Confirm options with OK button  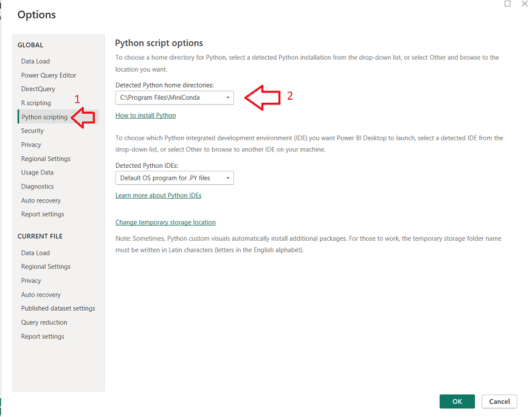[457, 401]
